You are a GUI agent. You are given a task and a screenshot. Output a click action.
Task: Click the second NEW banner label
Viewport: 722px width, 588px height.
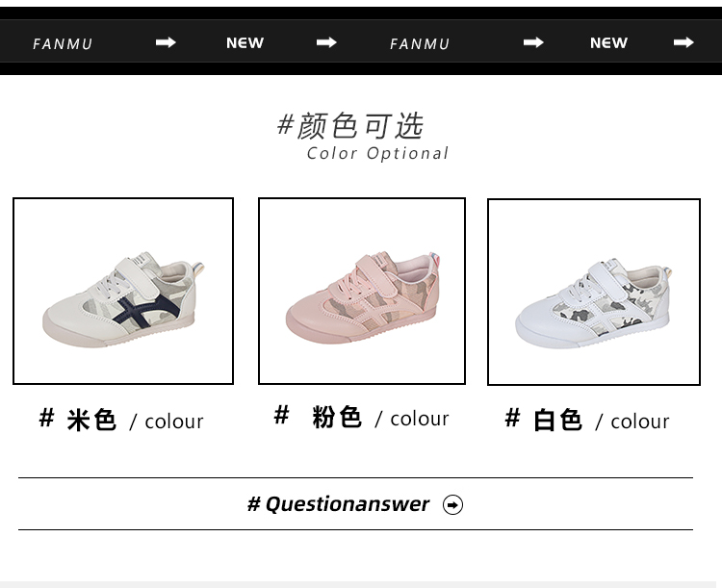[608, 42]
